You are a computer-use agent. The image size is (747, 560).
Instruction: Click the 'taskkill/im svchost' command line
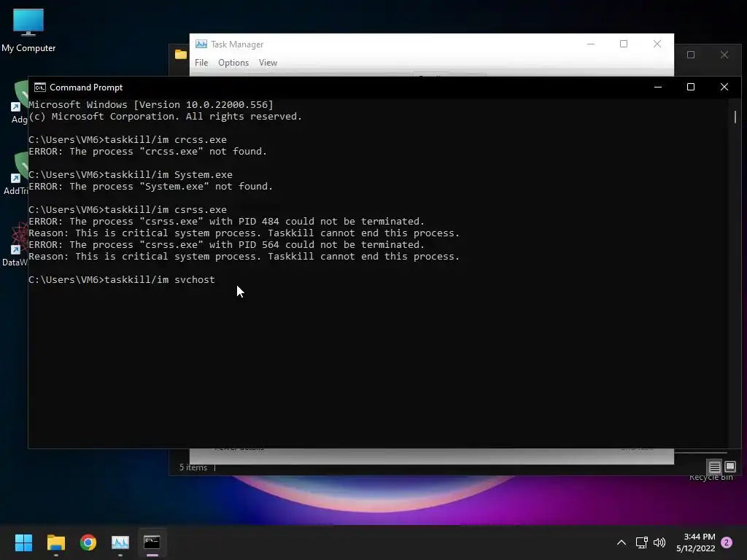click(122, 279)
